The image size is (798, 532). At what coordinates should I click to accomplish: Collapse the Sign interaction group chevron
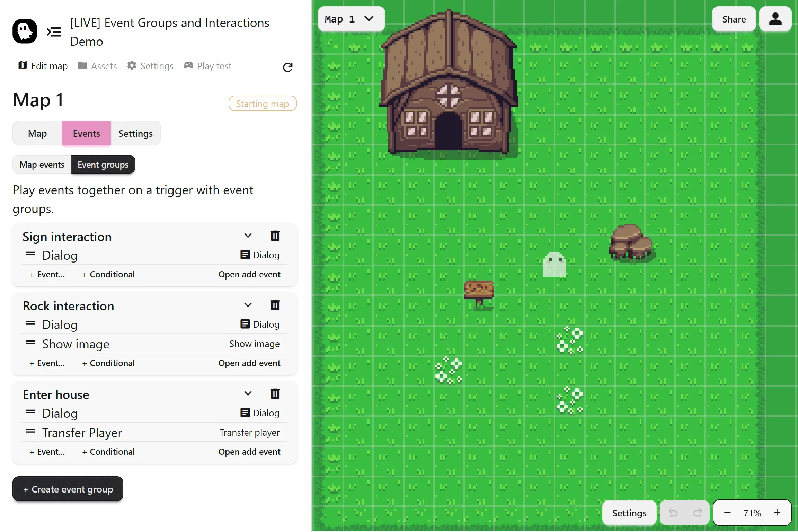point(248,236)
